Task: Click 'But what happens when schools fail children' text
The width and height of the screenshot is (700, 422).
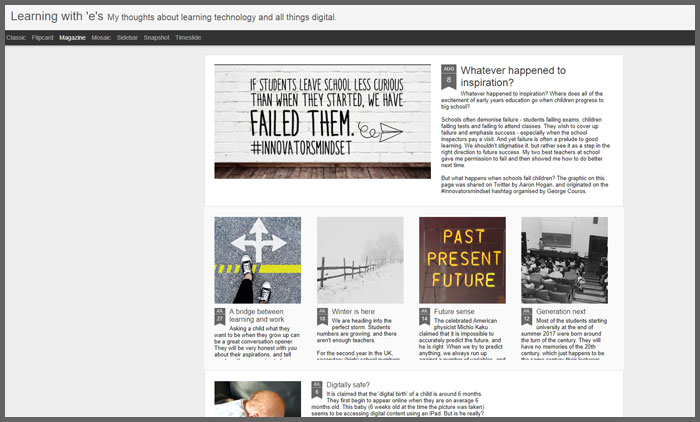Action: (x=525, y=184)
